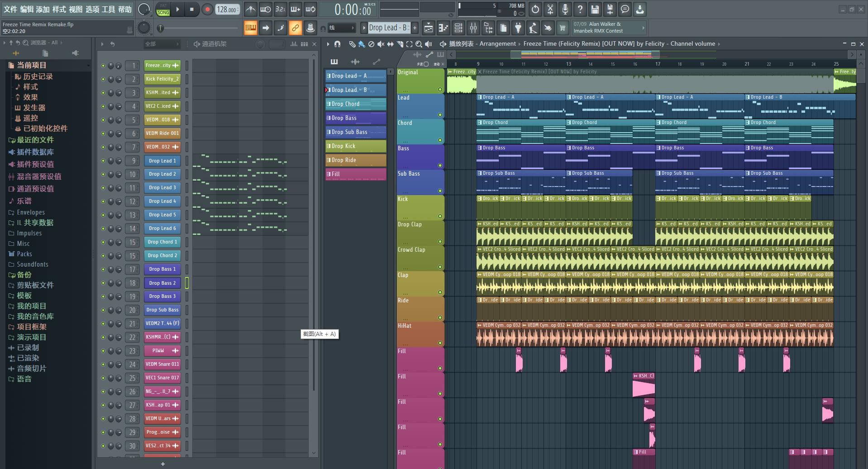Click the 128.000 tempo field
Image resolution: width=868 pixels, height=469 pixels.
point(228,10)
